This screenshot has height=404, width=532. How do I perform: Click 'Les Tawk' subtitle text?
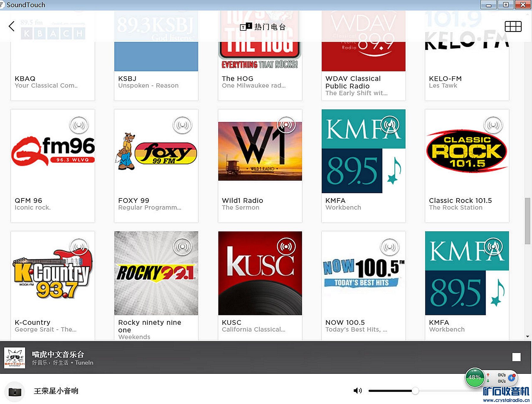(443, 86)
